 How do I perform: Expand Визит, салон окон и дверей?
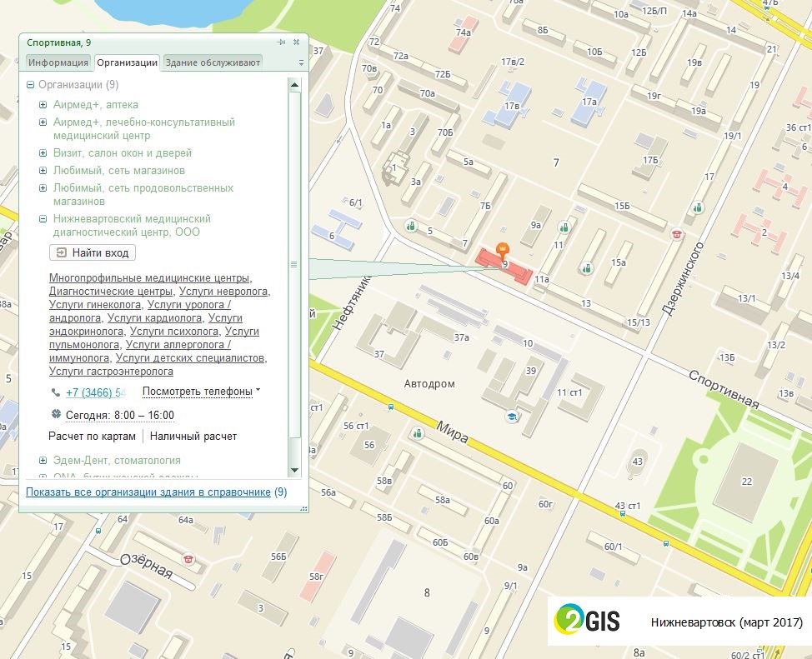pos(43,152)
